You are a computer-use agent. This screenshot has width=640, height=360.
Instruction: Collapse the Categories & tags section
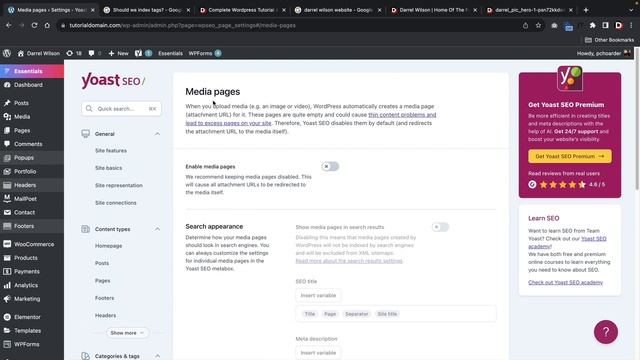click(x=157, y=356)
